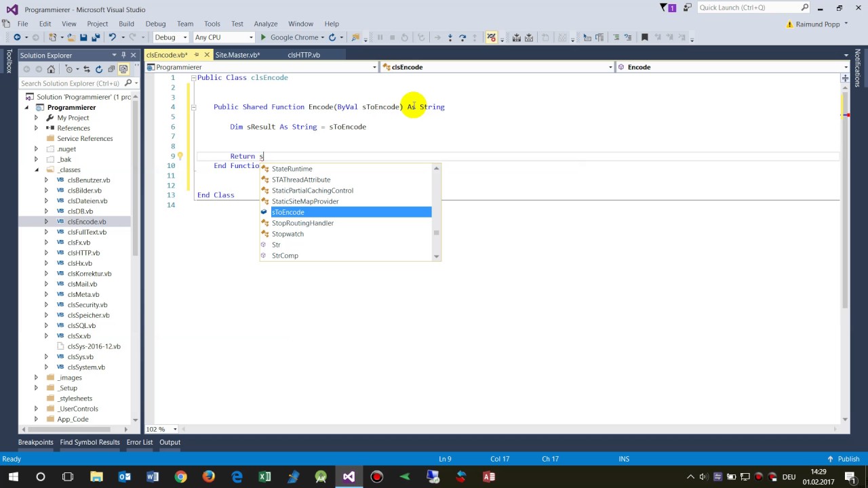868x488 pixels.
Task: Open the Breakpoints bottom tab
Action: (x=35, y=442)
